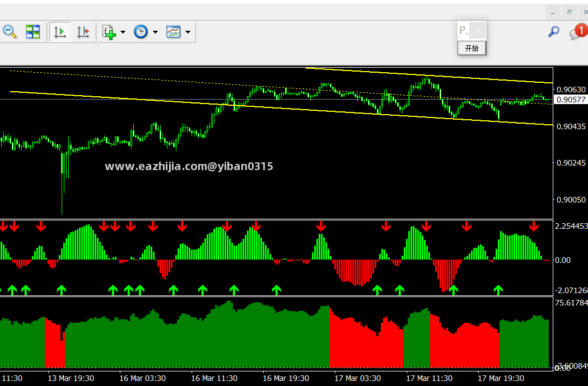Toggle the chart shift button
The image size is (588, 386).
tap(83, 32)
